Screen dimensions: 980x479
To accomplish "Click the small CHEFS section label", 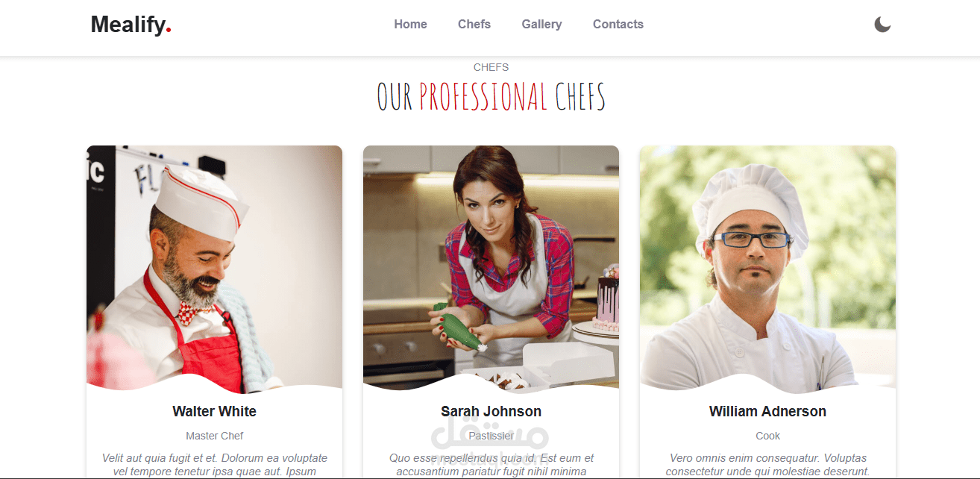I will (x=491, y=67).
